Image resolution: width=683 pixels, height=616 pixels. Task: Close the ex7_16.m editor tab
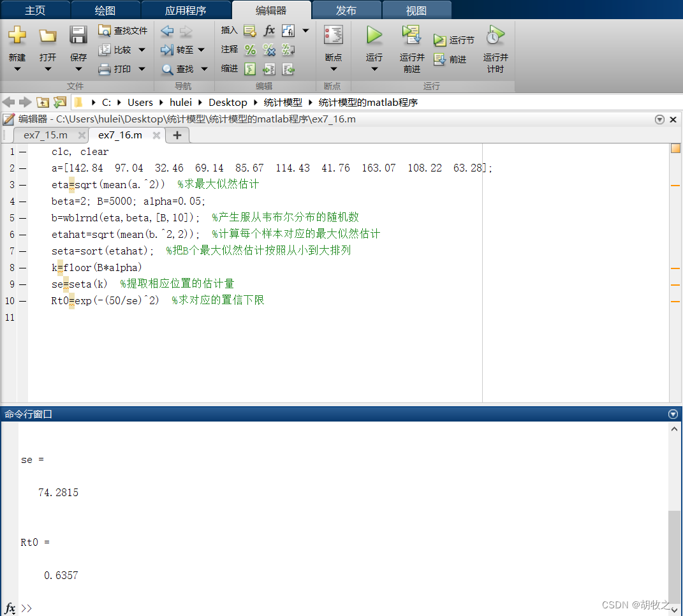pyautogui.click(x=157, y=135)
